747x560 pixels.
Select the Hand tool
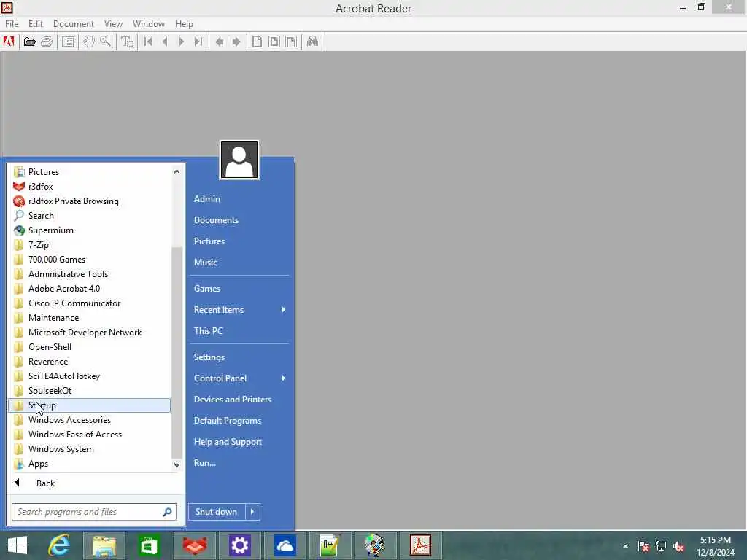click(x=88, y=42)
